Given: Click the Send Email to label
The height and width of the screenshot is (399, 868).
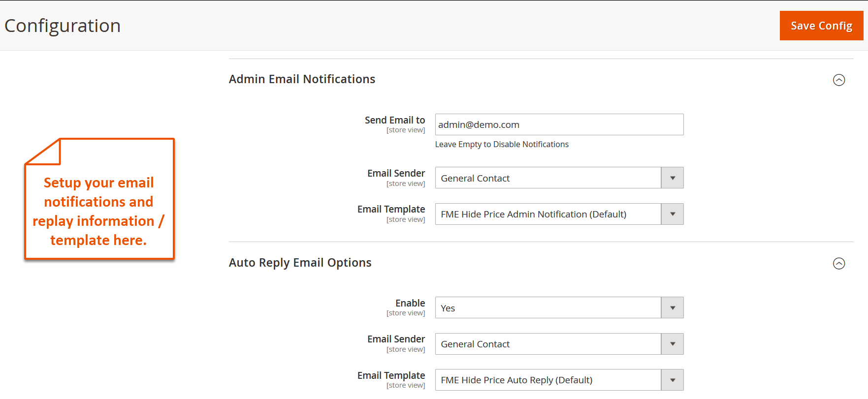Looking at the screenshot, I should 395,120.
